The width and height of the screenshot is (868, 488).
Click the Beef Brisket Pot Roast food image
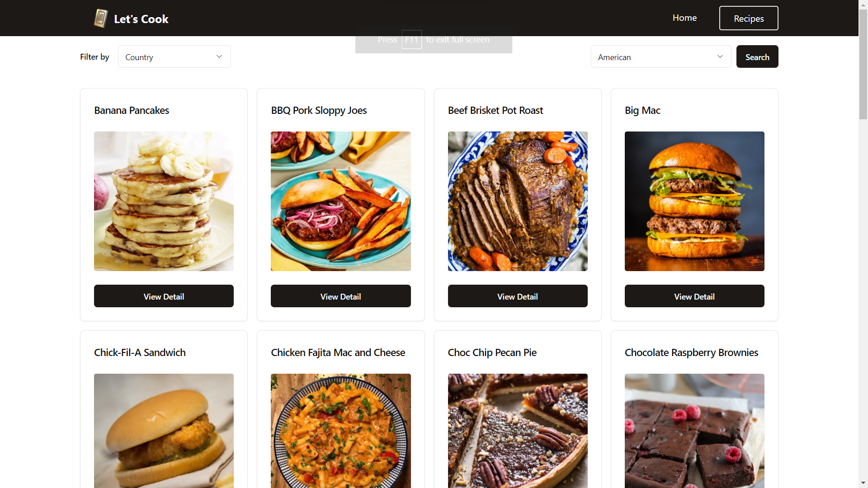coord(518,202)
